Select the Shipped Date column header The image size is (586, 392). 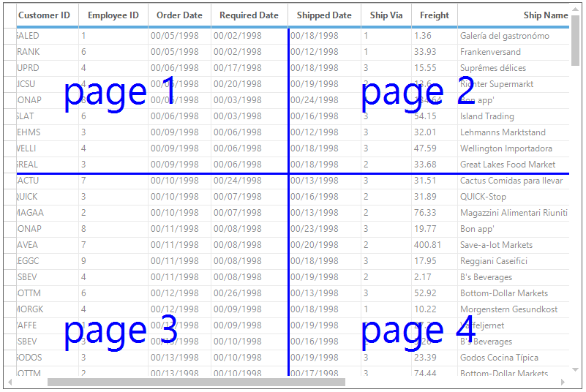coord(324,15)
